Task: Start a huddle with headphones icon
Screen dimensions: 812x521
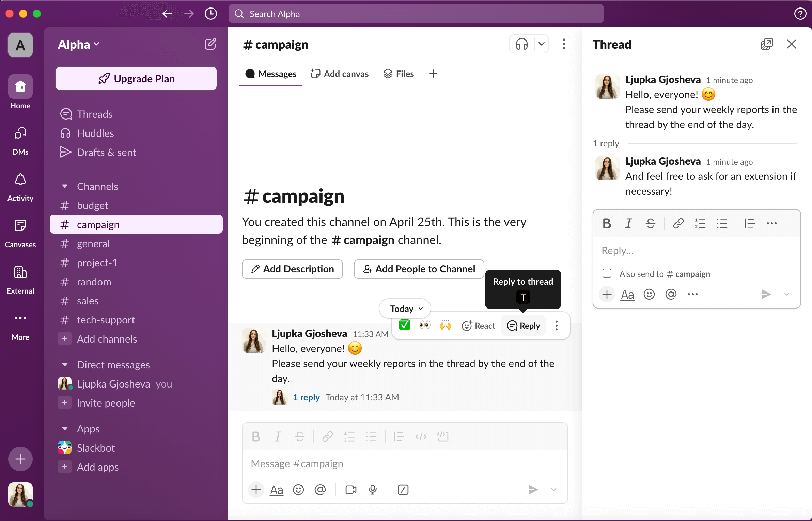Action: pos(521,44)
